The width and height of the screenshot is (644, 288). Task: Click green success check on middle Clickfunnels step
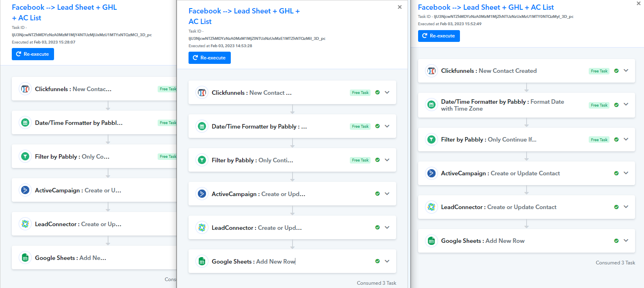tap(377, 92)
